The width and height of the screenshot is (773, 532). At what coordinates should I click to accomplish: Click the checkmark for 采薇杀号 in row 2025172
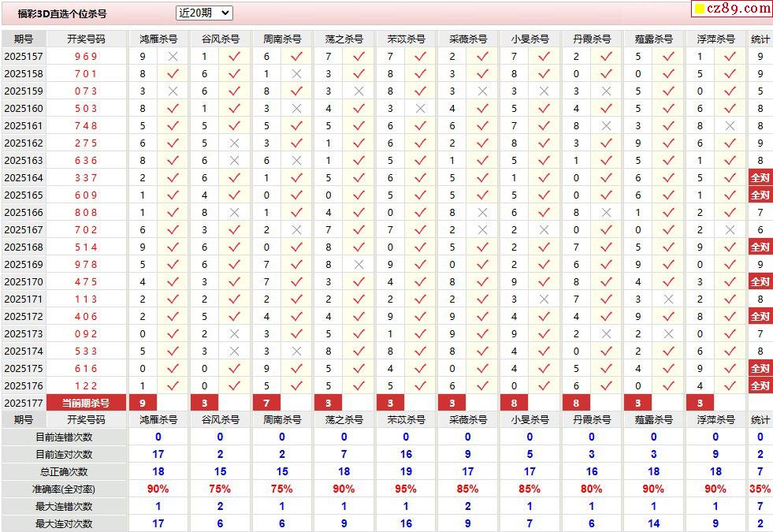[x=482, y=317]
